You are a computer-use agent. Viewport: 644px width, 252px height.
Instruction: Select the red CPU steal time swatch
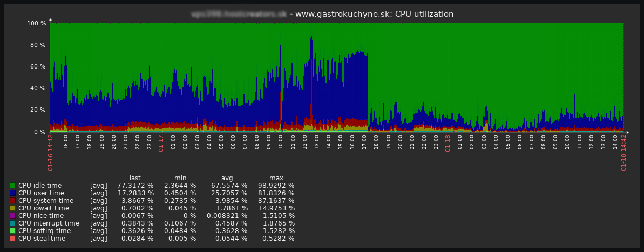click(12, 239)
